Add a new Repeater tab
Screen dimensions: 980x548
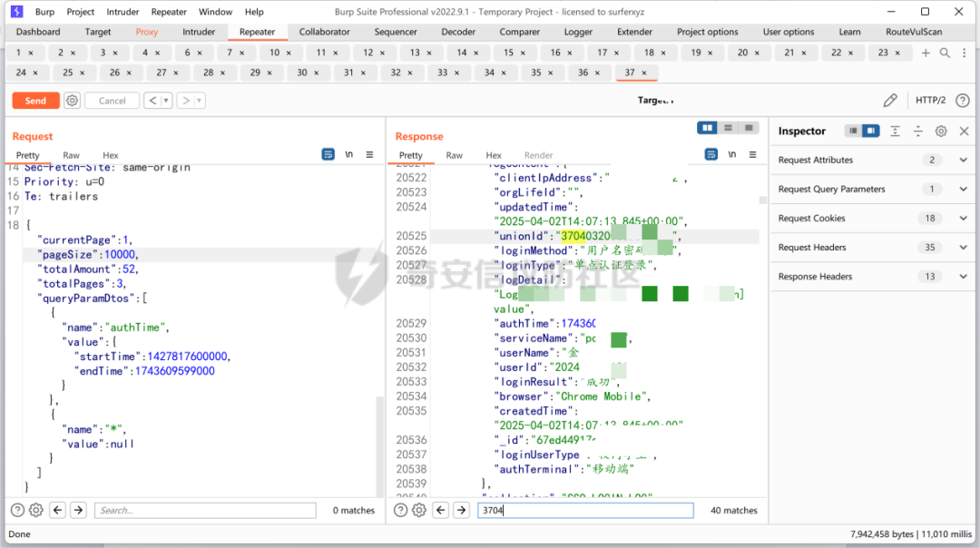tap(926, 54)
